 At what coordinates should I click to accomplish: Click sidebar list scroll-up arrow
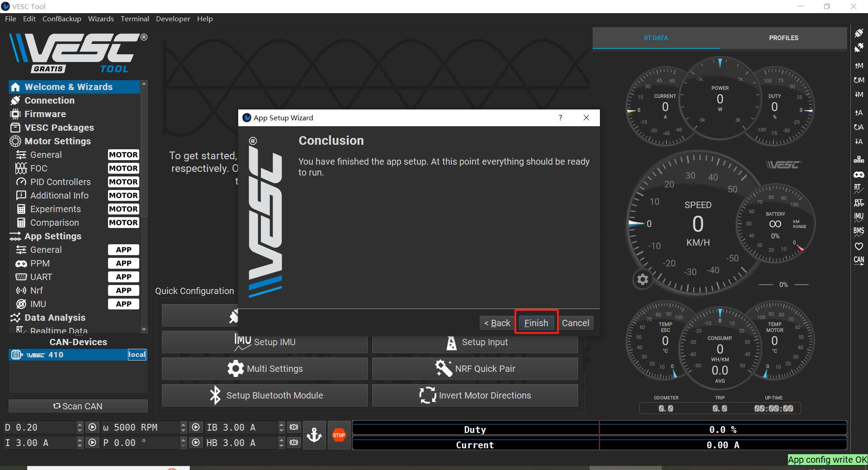pos(144,84)
